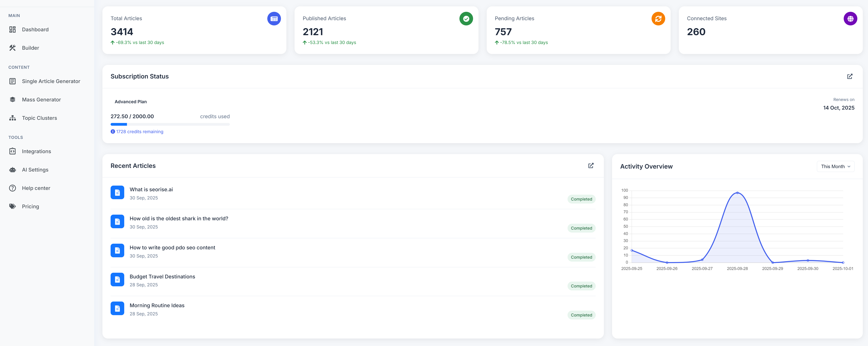Open the Dashboard from the sidebar

[35, 30]
